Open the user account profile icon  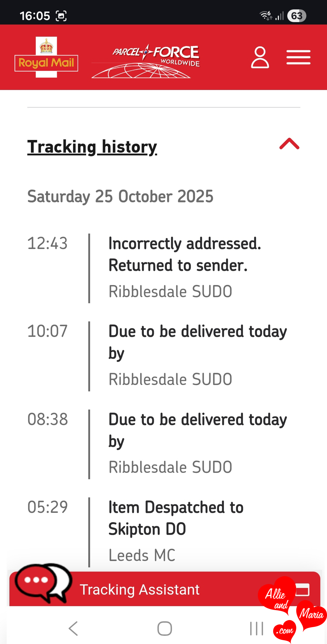pyautogui.click(x=260, y=57)
